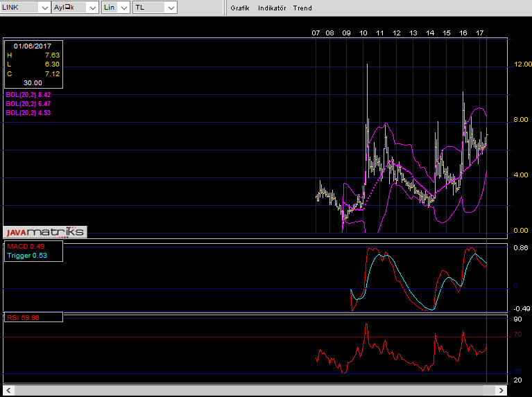Click the H value 7.63

(52, 55)
